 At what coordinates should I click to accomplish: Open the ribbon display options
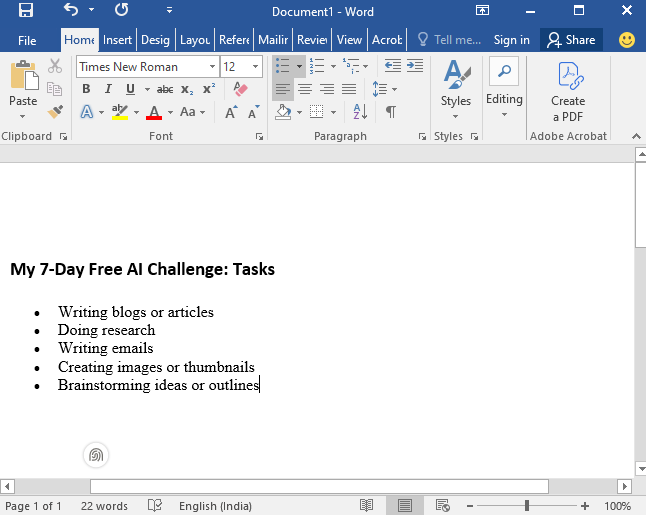(x=482, y=10)
